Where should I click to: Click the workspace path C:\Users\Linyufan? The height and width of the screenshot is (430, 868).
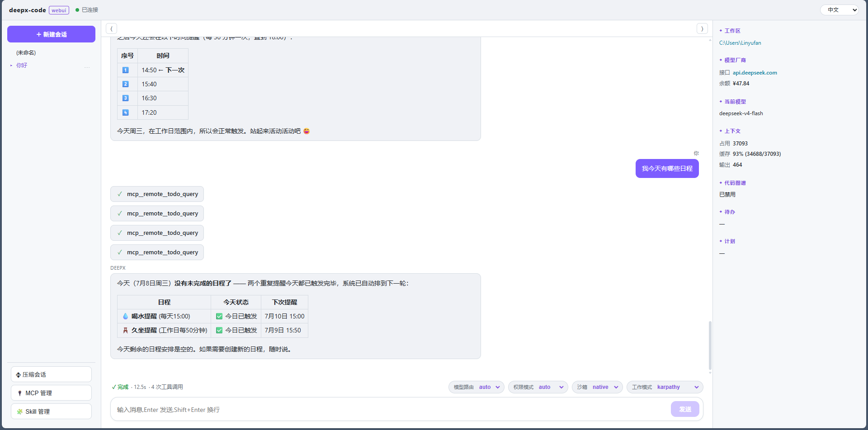[740, 43]
